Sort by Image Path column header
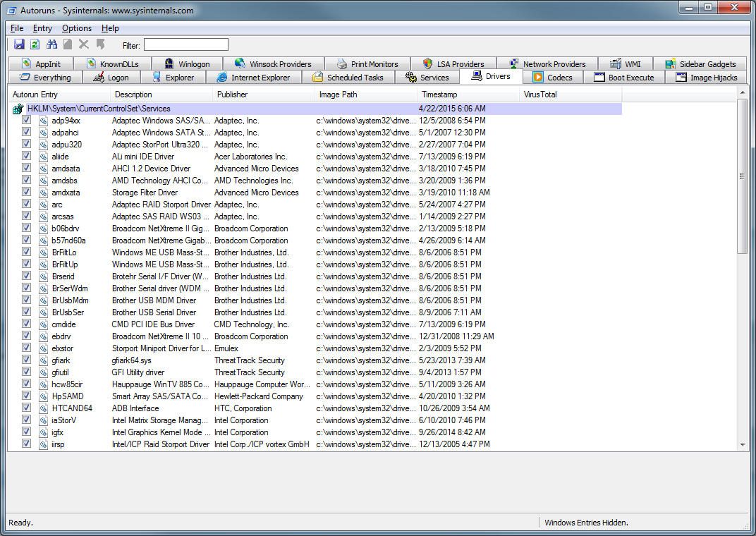The width and height of the screenshot is (756, 536). (x=365, y=95)
